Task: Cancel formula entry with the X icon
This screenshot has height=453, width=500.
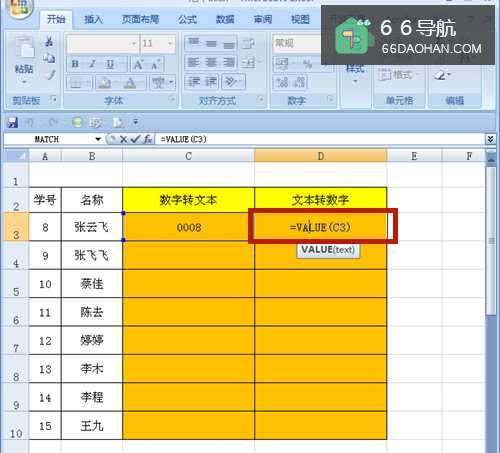Action: click(123, 139)
